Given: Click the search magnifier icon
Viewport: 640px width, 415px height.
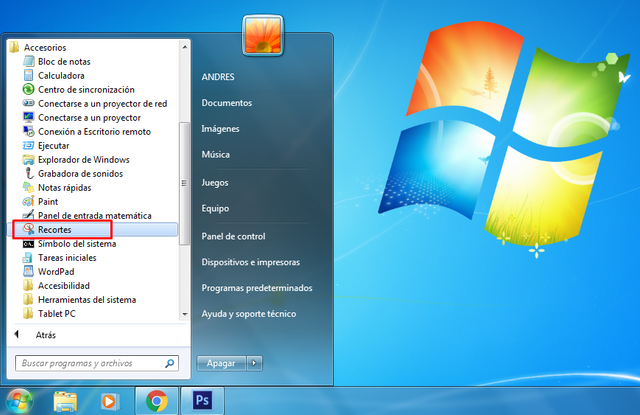Looking at the screenshot, I should 170,363.
